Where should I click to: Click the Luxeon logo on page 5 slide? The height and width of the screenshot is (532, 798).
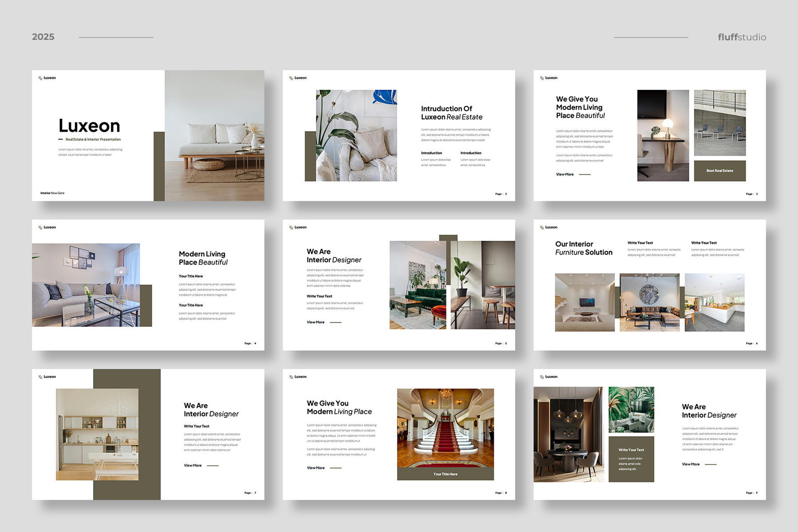[298, 227]
